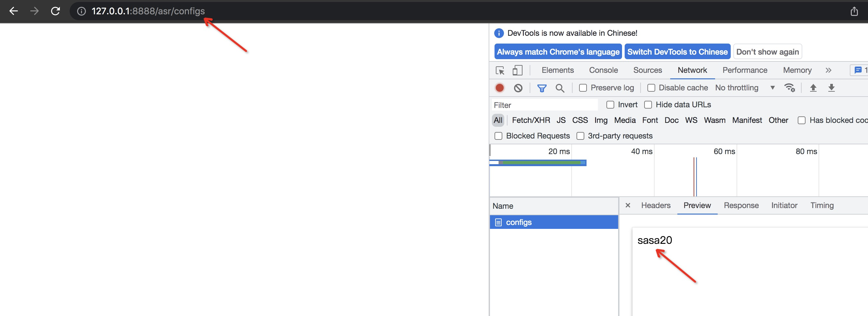
Task: Filter requests by Other type
Action: [778, 120]
